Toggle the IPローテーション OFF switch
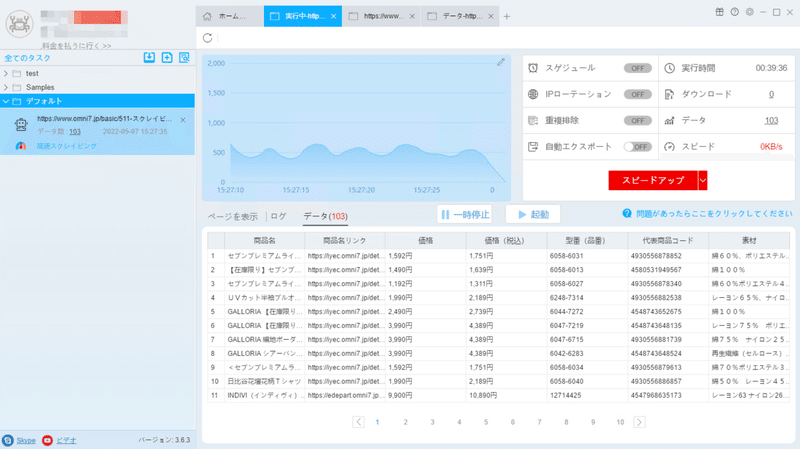Image resolution: width=800 pixels, height=449 pixels. click(x=637, y=94)
